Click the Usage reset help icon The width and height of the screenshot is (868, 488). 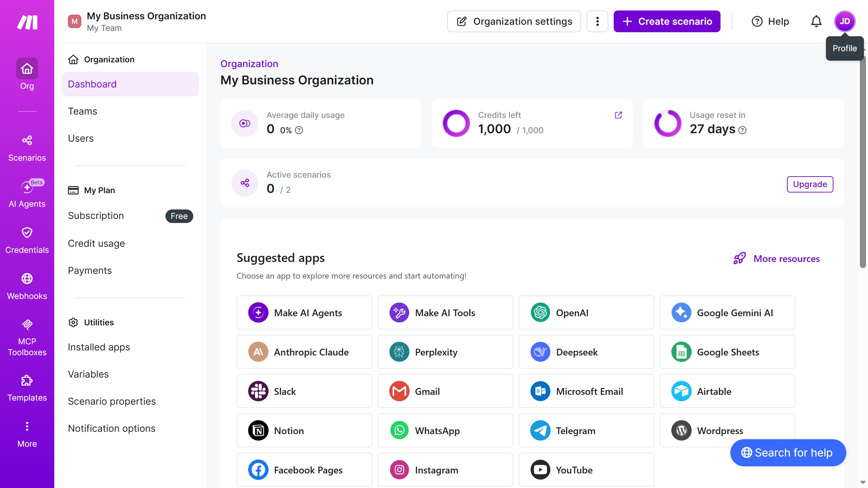pyautogui.click(x=742, y=130)
